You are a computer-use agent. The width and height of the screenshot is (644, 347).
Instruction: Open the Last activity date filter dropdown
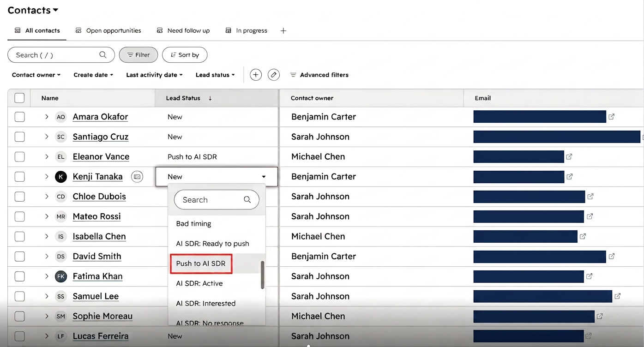coord(154,75)
